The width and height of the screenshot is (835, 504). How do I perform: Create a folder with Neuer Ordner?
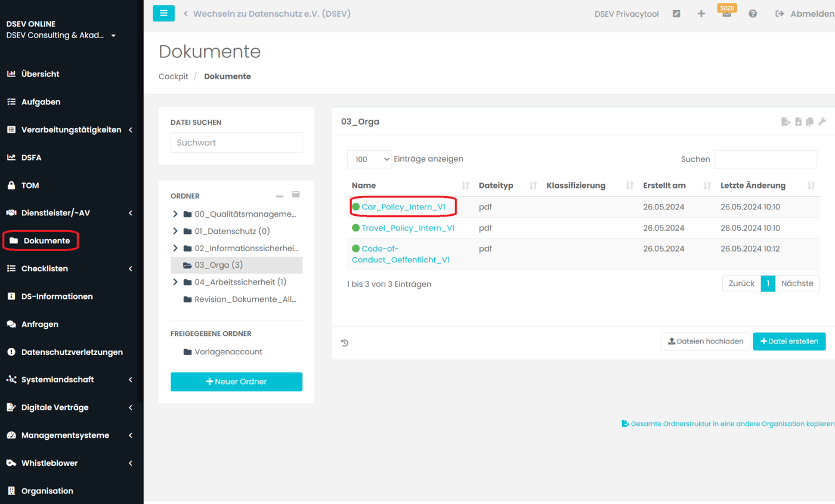[236, 382]
